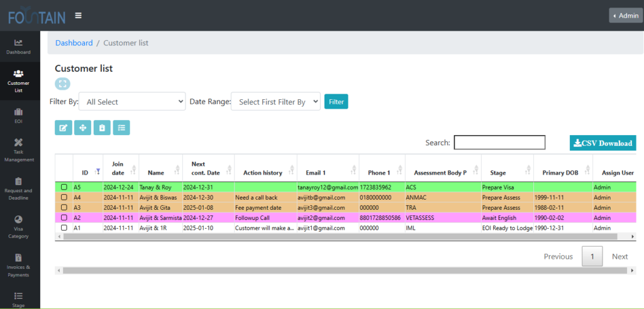
Task: Tick the checkbox for row A3
Action: [x=64, y=208]
